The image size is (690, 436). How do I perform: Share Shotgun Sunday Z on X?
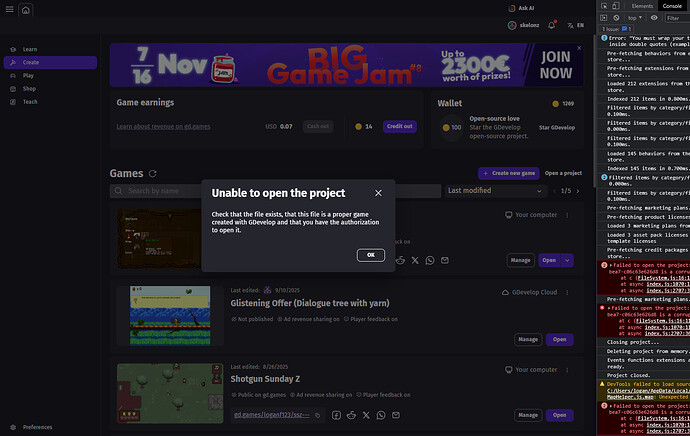coord(366,415)
